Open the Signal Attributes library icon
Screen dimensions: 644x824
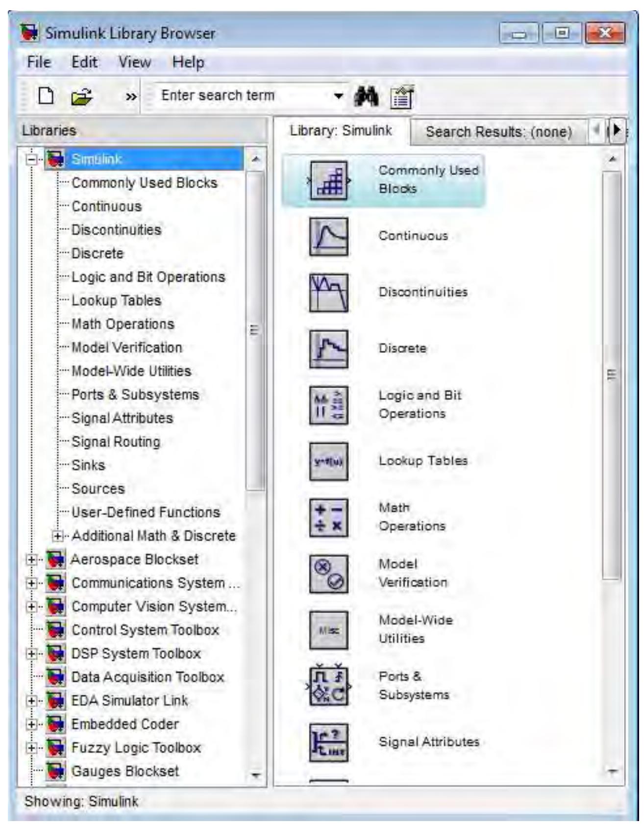point(329,743)
